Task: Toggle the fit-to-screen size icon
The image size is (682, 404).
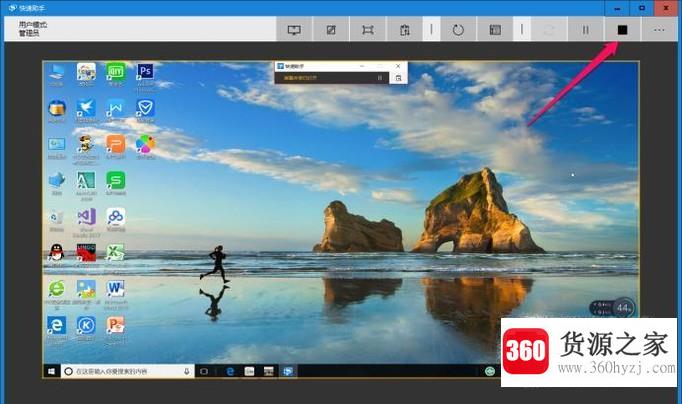Action: point(368,30)
